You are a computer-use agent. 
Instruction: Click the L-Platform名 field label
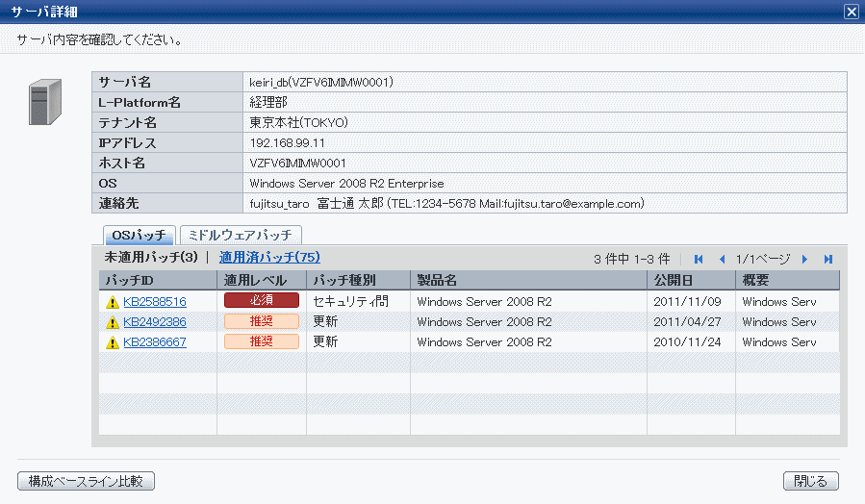click(139, 103)
